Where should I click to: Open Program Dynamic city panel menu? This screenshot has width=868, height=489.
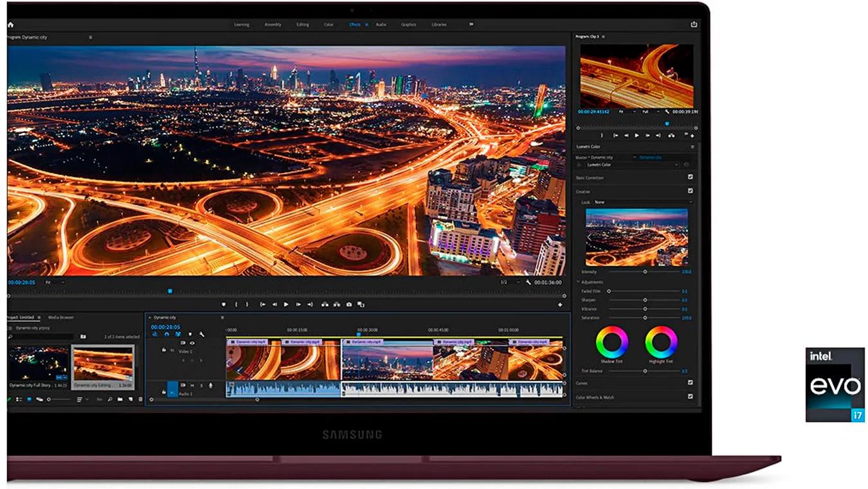[90, 37]
